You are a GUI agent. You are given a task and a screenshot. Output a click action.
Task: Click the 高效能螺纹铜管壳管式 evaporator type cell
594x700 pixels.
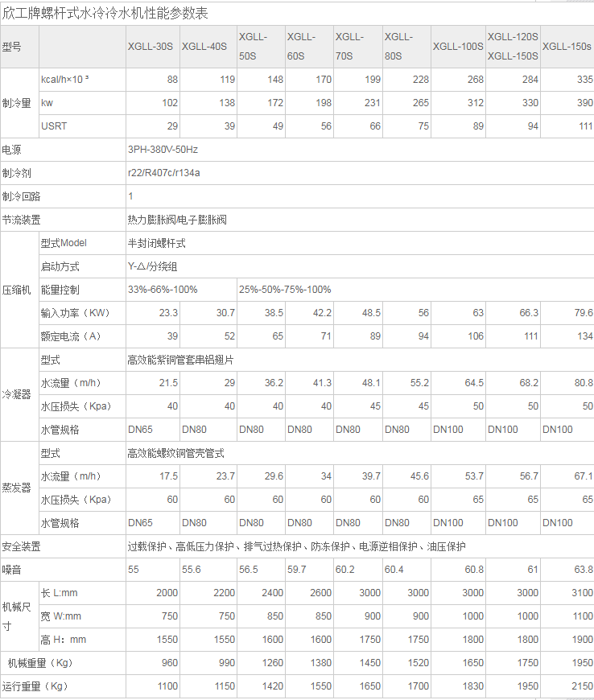click(x=175, y=454)
